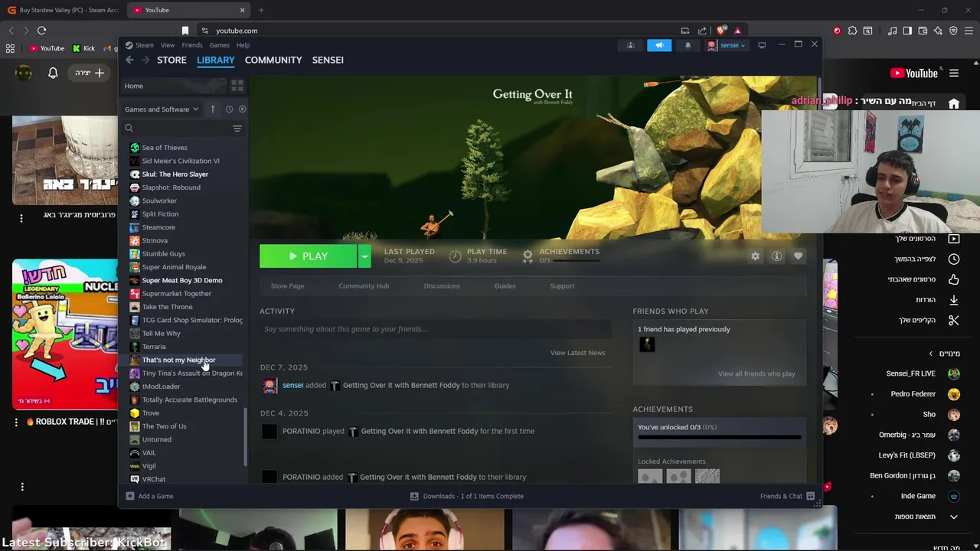Open Friends menu in Steam
The width and height of the screenshot is (980, 551).
(191, 45)
